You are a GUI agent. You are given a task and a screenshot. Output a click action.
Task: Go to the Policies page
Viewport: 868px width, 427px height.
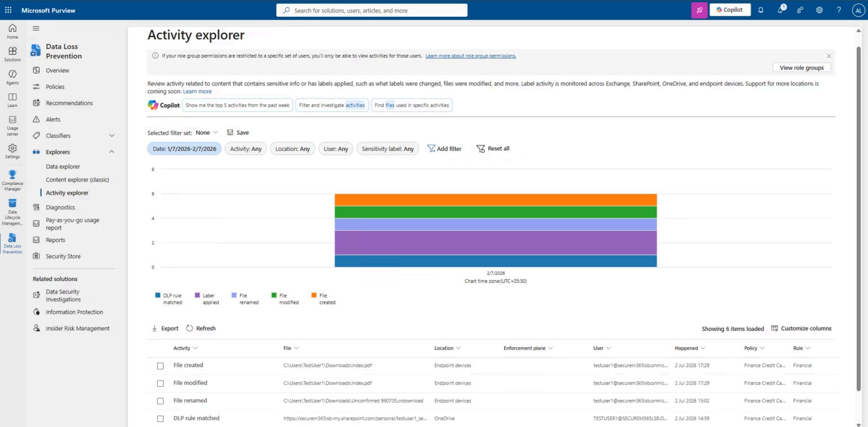(x=55, y=87)
